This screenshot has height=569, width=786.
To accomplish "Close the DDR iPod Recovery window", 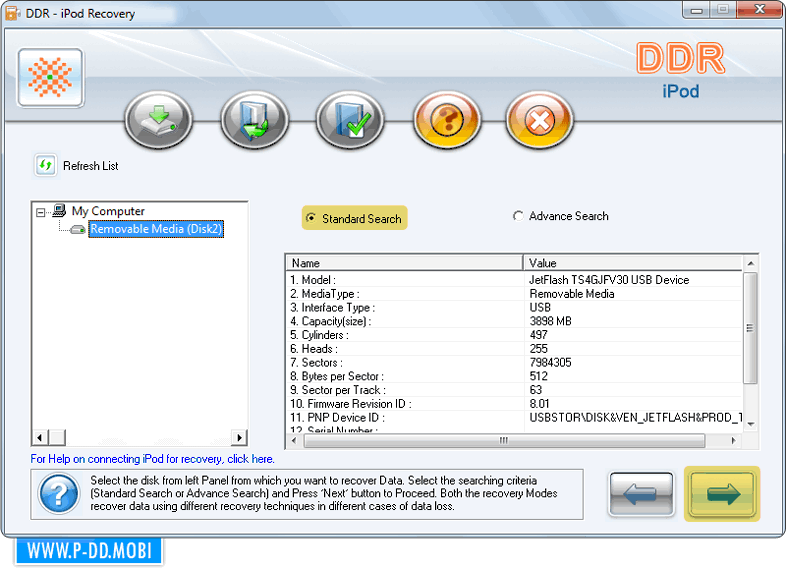I will 759,10.
